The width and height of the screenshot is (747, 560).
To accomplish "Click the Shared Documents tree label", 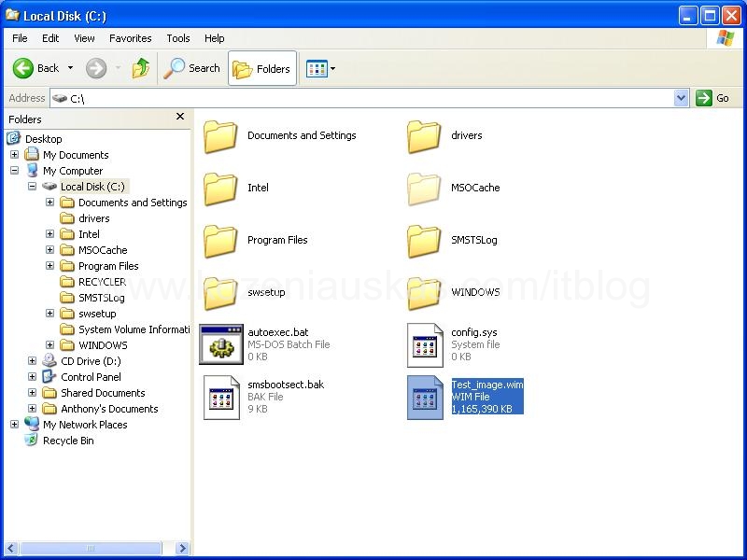I will click(103, 393).
